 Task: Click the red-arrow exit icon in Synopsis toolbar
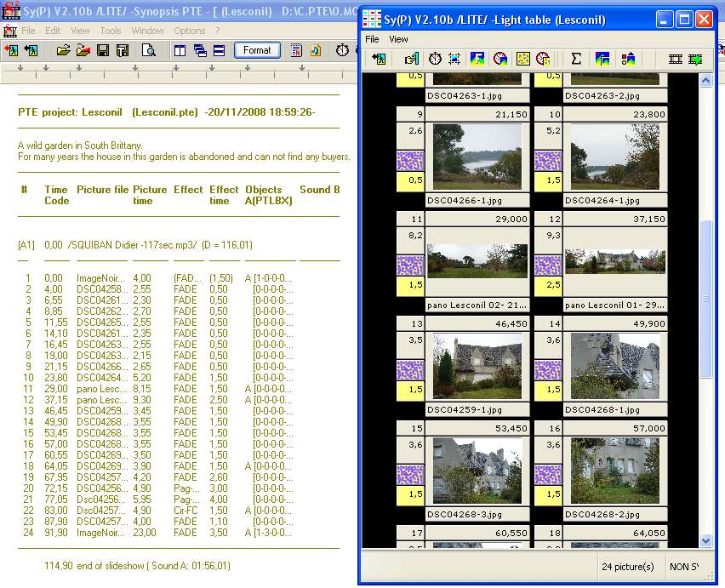click(12, 50)
